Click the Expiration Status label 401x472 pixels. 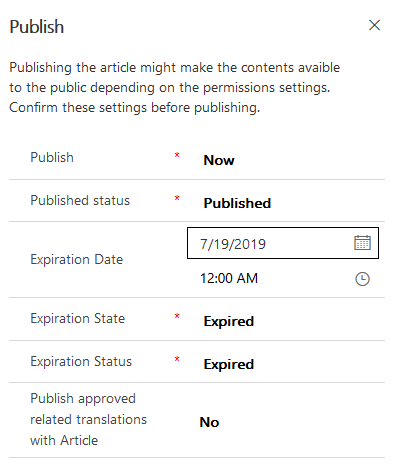coord(81,361)
